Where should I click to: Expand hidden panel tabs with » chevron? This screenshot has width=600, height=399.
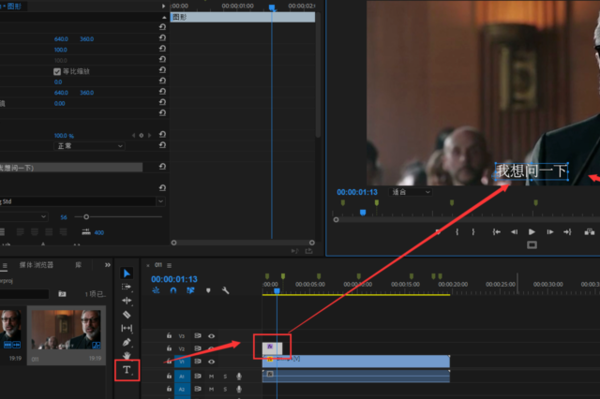(108, 265)
